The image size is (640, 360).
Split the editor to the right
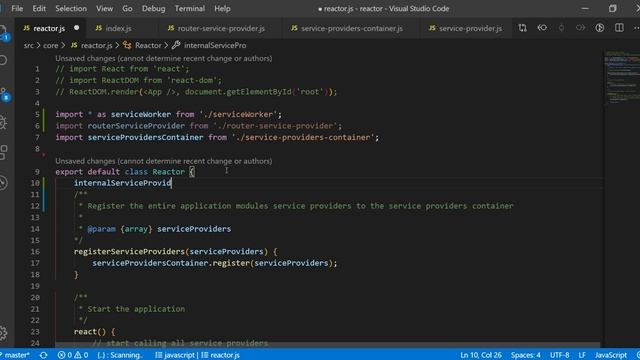(619, 28)
